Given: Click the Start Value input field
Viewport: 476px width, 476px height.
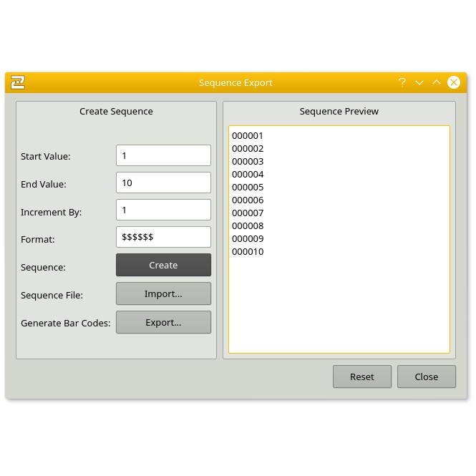Looking at the screenshot, I should [163, 155].
